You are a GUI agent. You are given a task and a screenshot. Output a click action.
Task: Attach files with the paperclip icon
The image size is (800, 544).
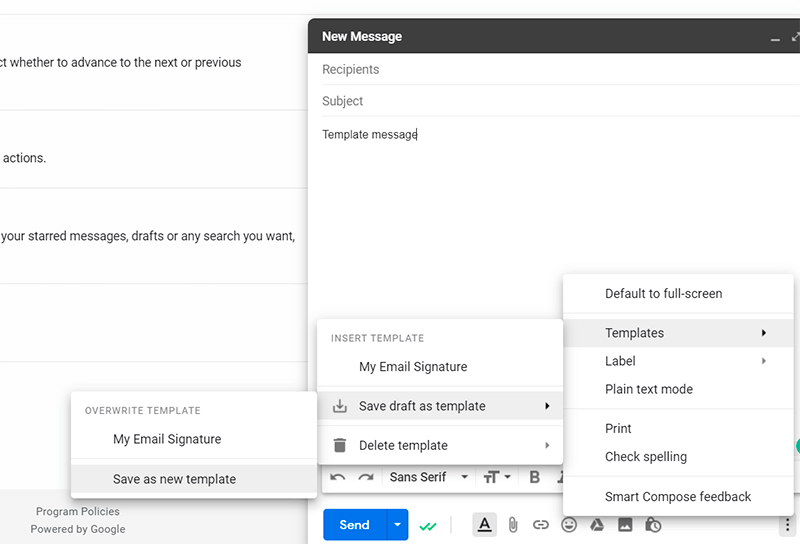point(513,525)
